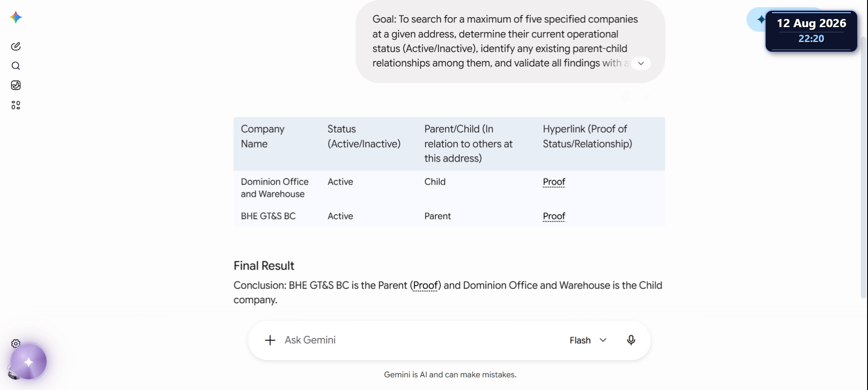Open the Proof link in the conclusion sentence

point(425,285)
